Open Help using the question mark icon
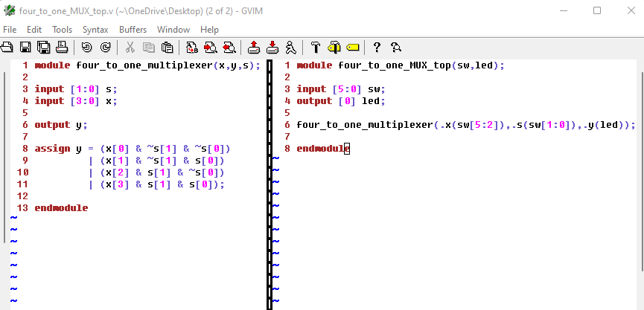The image size is (644, 310). coord(377,48)
